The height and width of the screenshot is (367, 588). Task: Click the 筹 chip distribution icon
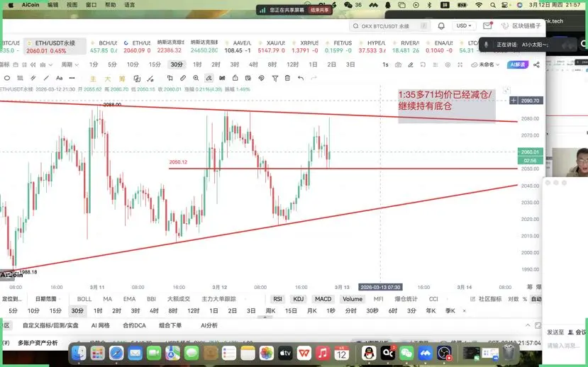122,79
